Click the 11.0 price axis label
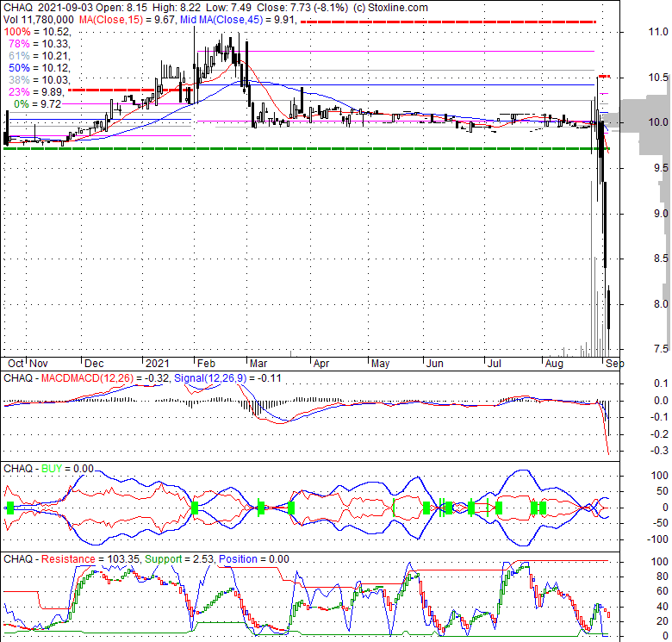 [658, 32]
